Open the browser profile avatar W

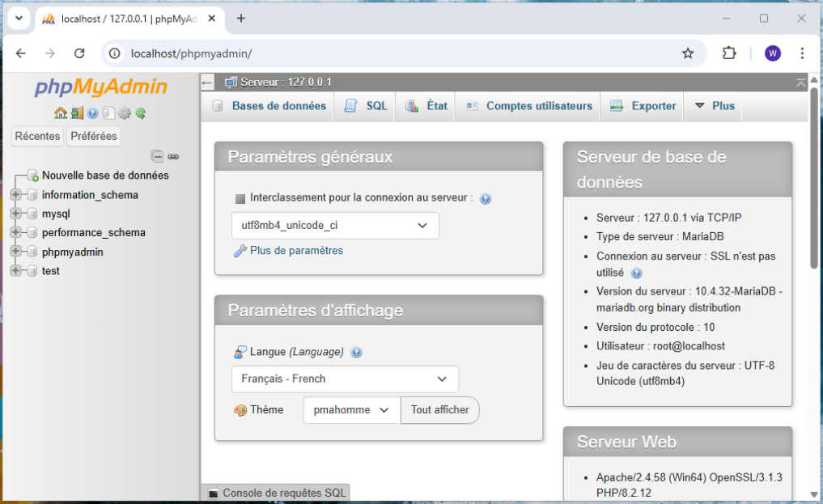(772, 53)
